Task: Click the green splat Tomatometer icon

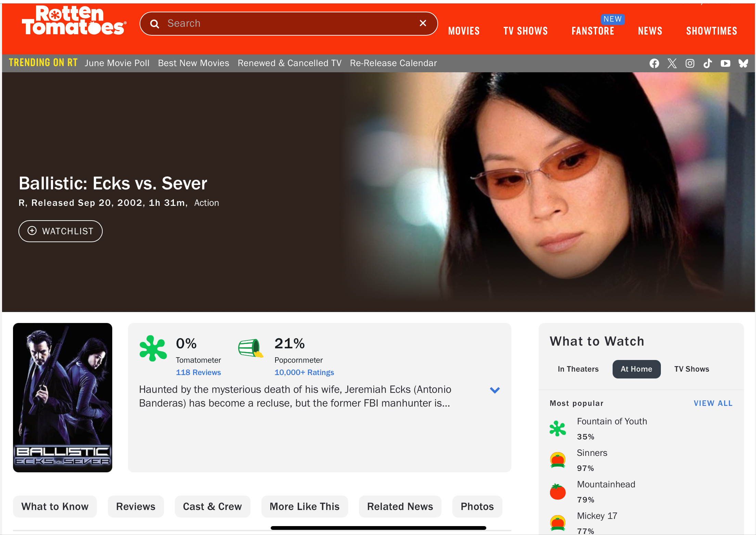Action: [153, 348]
